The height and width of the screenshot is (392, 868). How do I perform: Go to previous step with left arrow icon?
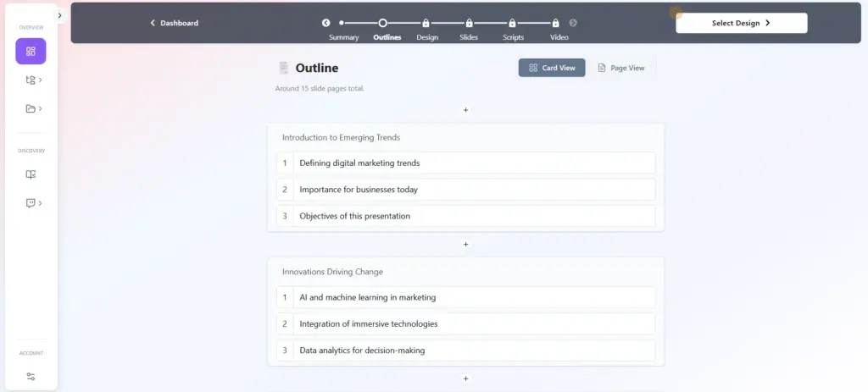point(325,24)
